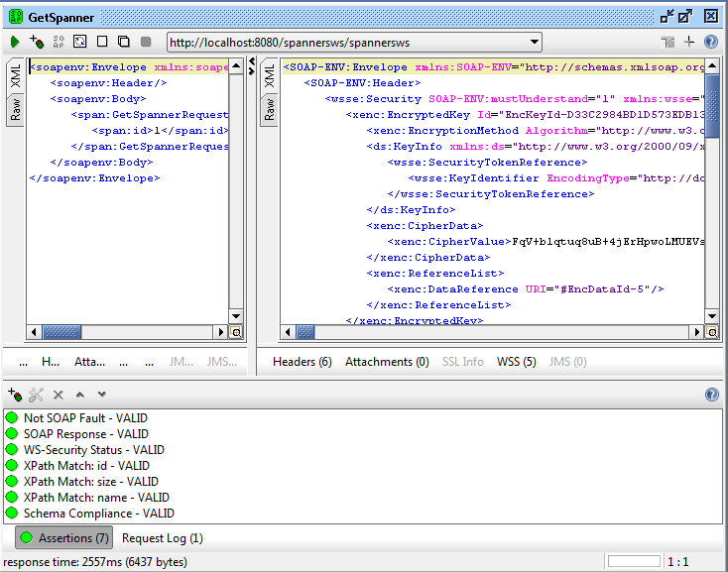Clone this request with the copy icon
Viewport: 728px width, 572px height.
124,42
